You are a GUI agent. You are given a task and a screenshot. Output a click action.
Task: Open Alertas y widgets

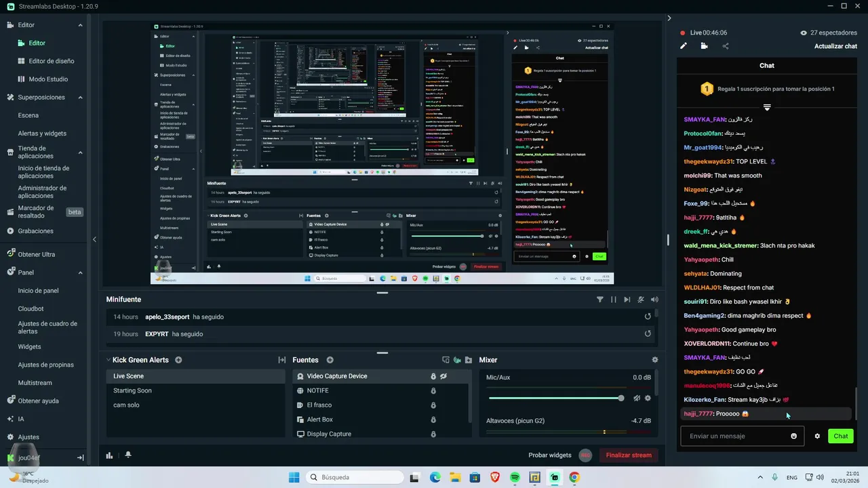(x=42, y=134)
